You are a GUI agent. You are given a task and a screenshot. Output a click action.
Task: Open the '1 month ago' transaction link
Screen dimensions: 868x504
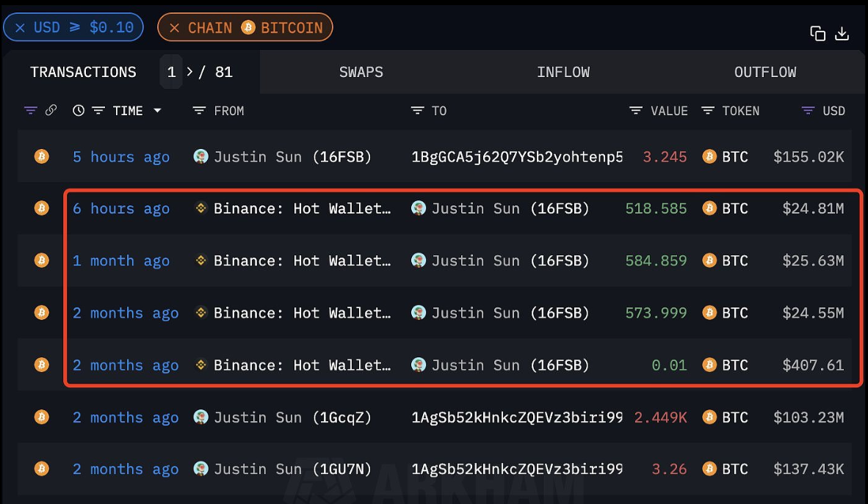click(x=120, y=260)
